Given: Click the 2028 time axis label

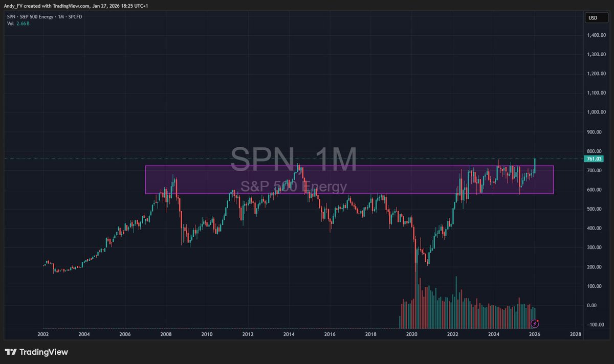Looking at the screenshot, I should pyautogui.click(x=576, y=334).
